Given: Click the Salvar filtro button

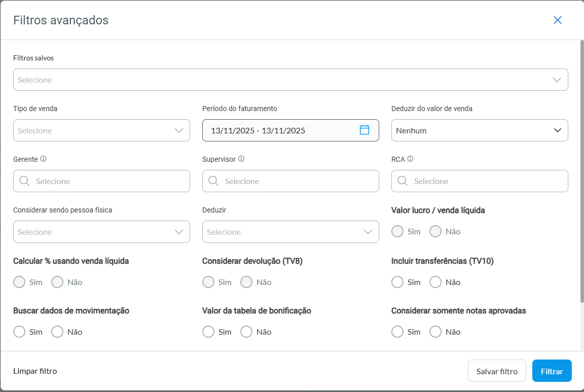Looking at the screenshot, I should pyautogui.click(x=497, y=371).
